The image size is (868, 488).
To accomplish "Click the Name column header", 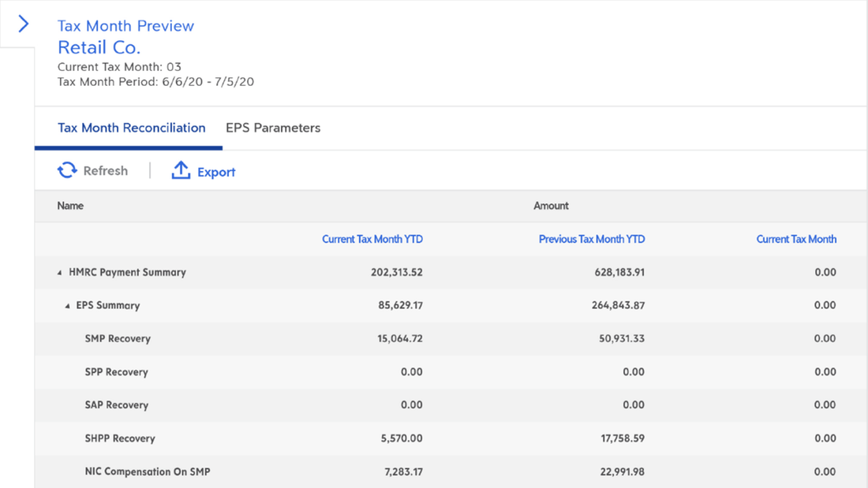I will [70, 206].
